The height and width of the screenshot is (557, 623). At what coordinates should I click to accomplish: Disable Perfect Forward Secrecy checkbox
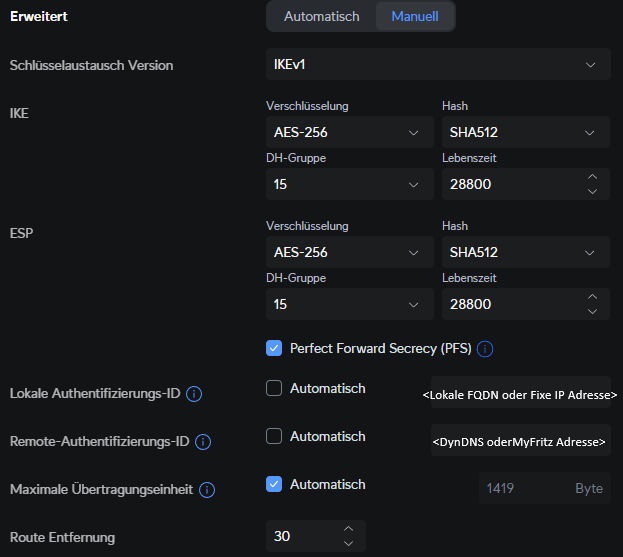[x=274, y=348]
